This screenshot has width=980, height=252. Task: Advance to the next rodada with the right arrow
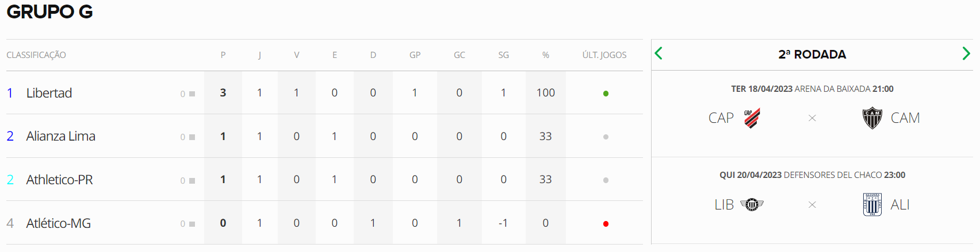click(x=966, y=53)
